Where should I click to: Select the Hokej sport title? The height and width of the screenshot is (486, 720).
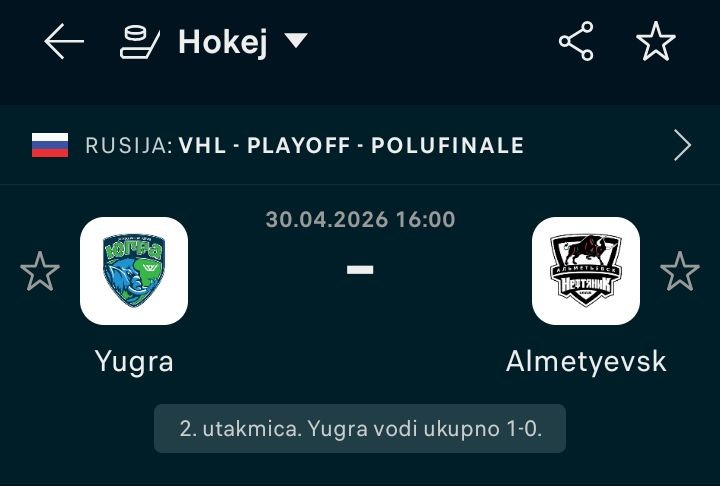tap(223, 42)
